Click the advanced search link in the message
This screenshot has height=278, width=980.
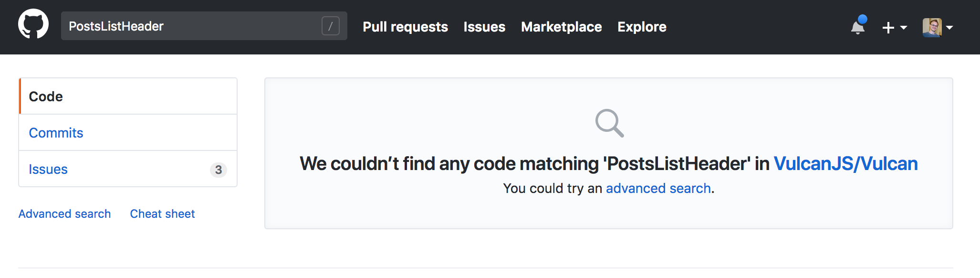pyautogui.click(x=658, y=188)
